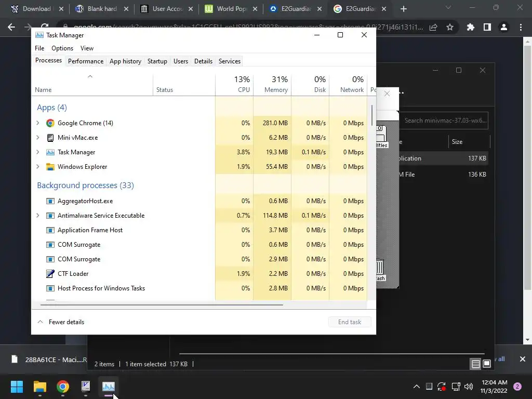Click the Task Manager process row icon
This screenshot has width=532, height=399.
click(x=50, y=152)
